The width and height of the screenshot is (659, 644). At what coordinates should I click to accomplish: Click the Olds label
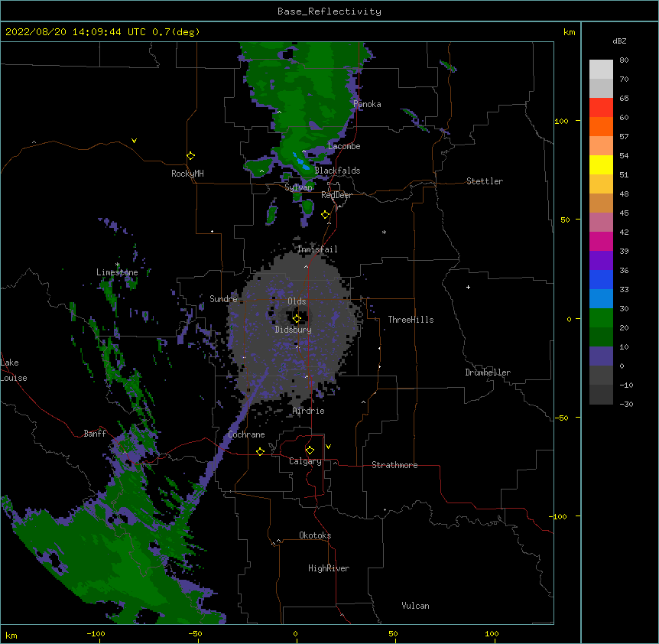pyautogui.click(x=297, y=301)
